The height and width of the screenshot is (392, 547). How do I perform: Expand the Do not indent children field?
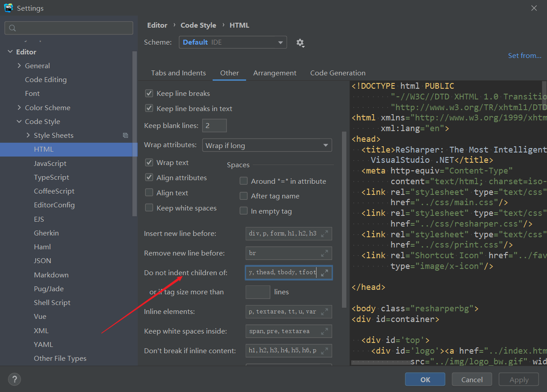coord(325,272)
